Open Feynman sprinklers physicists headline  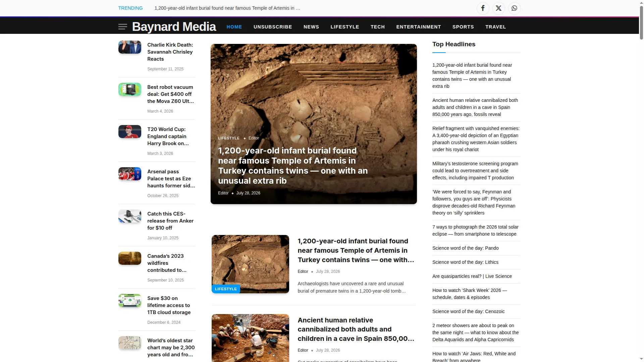474,202
